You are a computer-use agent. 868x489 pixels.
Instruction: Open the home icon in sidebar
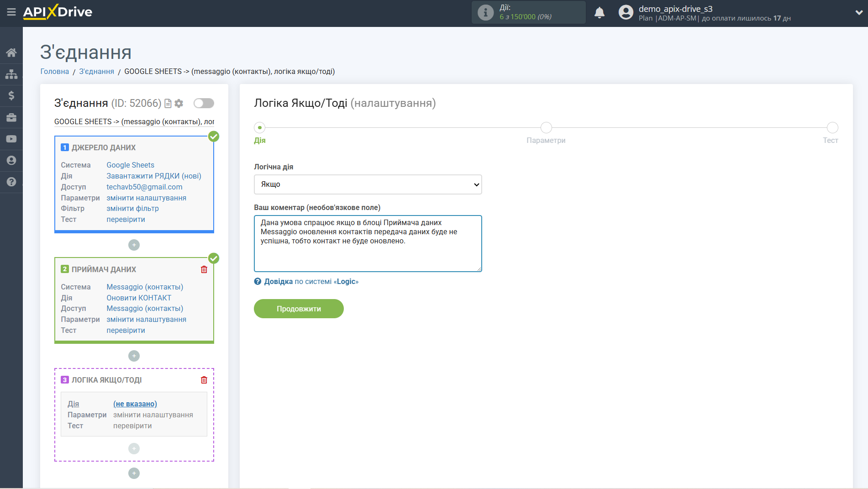(x=11, y=53)
